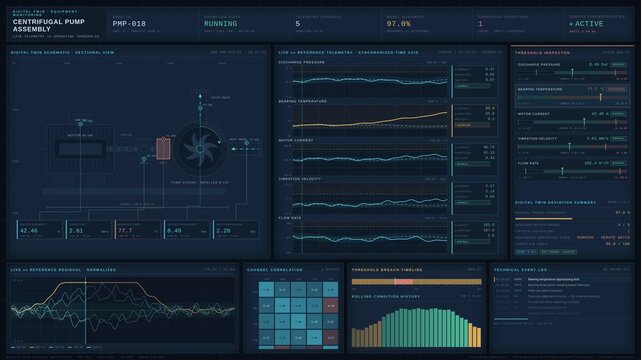Viewport: 641px width, 360px height.
Task: Click the Flow Rate telemetry chart
Action: (371, 237)
